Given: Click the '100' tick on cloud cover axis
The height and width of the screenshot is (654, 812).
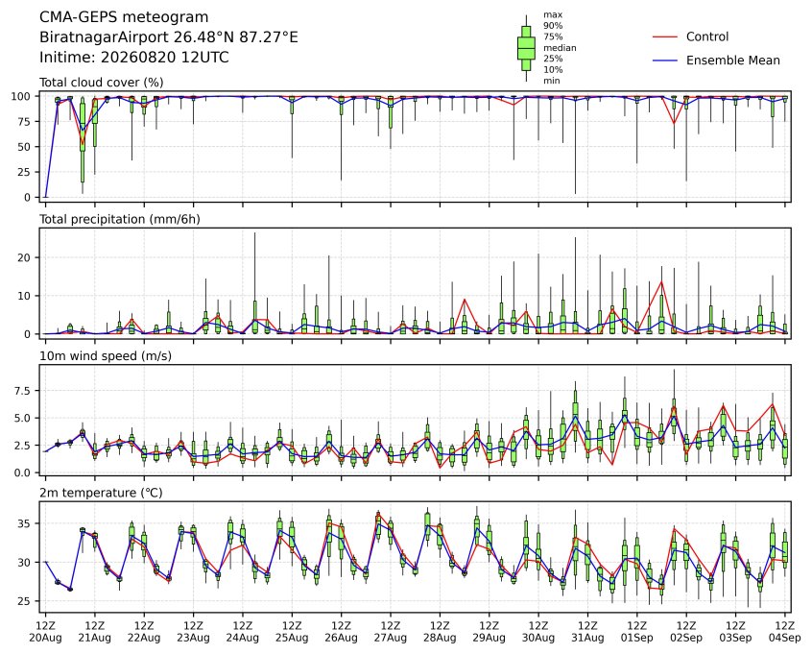Looking at the screenshot, I should pyautogui.click(x=21, y=96).
